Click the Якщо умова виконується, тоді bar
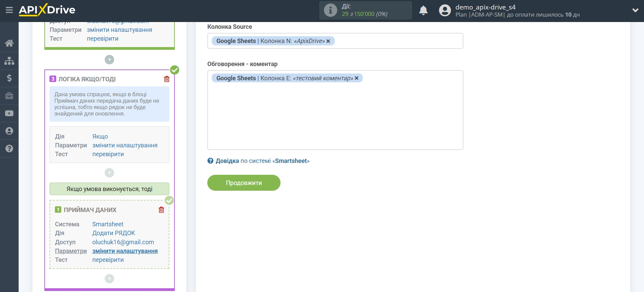Viewport: 644px width, 292px height. point(109,189)
